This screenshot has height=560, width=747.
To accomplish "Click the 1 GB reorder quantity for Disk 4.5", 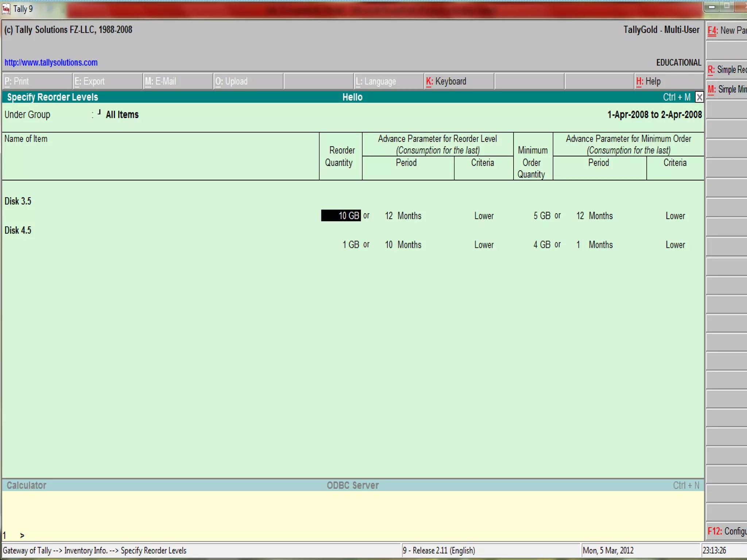I will coord(351,245).
